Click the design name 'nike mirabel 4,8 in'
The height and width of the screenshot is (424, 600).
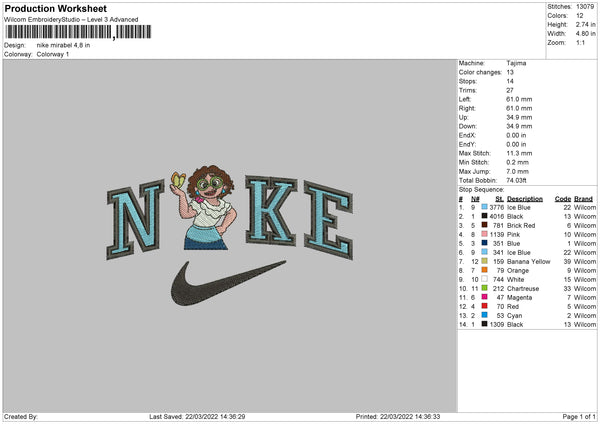(x=64, y=45)
